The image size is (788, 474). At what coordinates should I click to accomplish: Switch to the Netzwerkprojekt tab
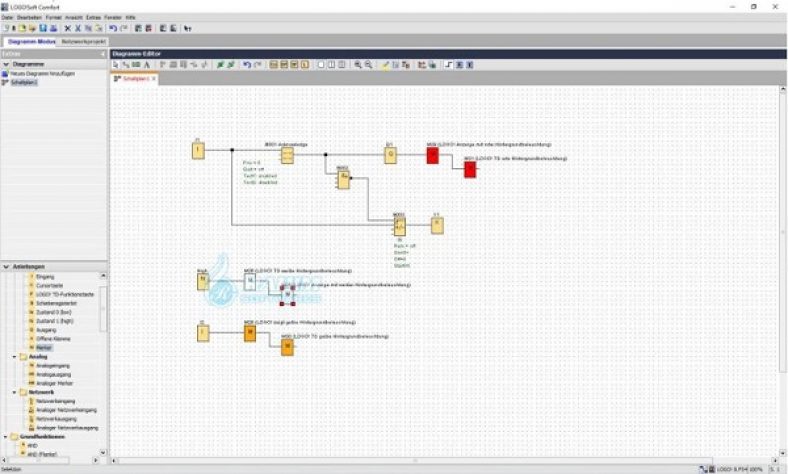click(83, 42)
